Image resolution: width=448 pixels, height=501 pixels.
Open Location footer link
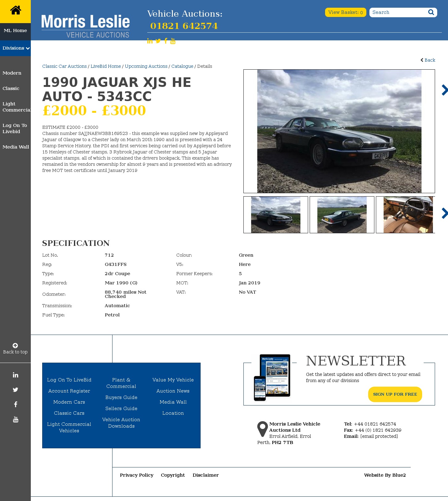pos(173,413)
